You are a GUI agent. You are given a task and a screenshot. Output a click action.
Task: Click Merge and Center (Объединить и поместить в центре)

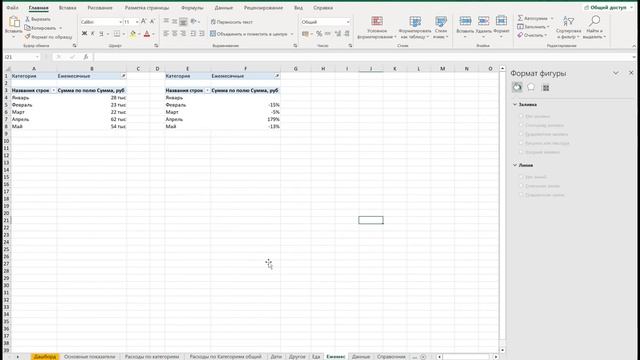(249, 34)
